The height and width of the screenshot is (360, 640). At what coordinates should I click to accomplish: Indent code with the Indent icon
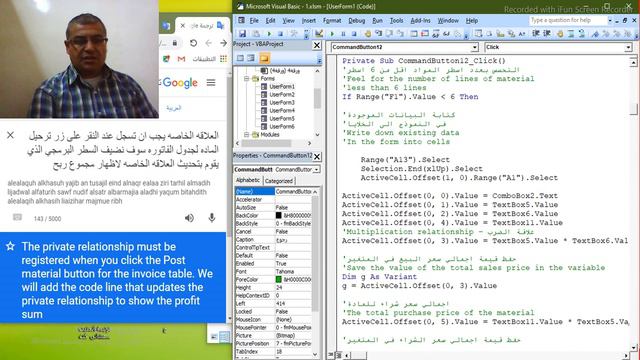pyautogui.click(x=536, y=34)
